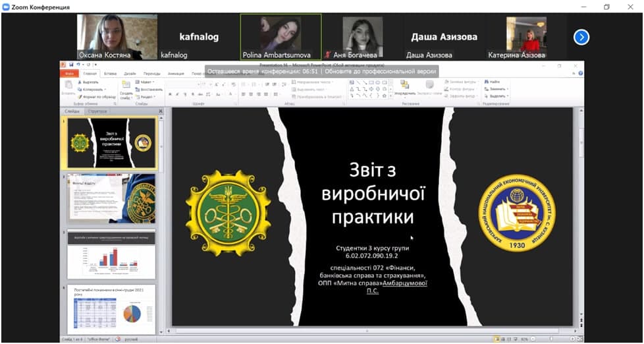Click the Increase Font Size icon
Image resolution: width=644 pixels, height=344 pixels.
coord(217,84)
